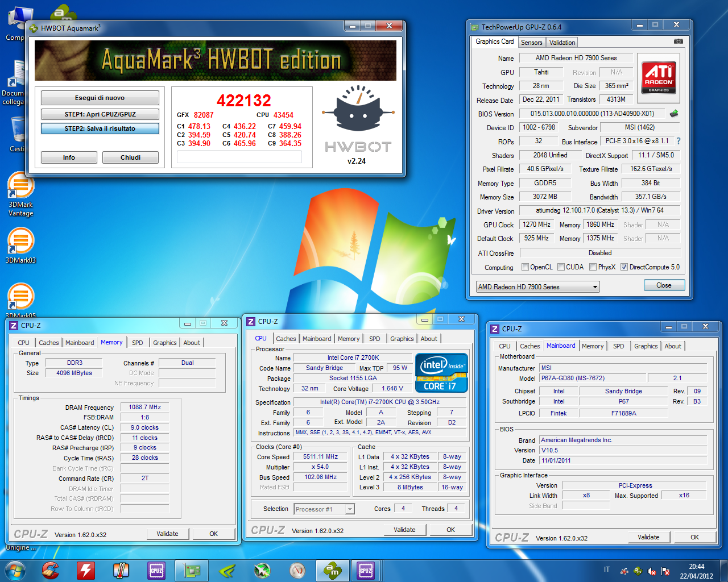Take a GPU-Z screenshot with camera icon
728x582 pixels.
[x=679, y=41]
